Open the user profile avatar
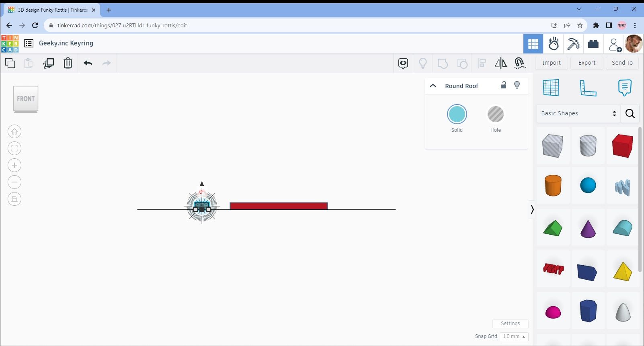Screen dimensions: 644x346 tap(634, 43)
